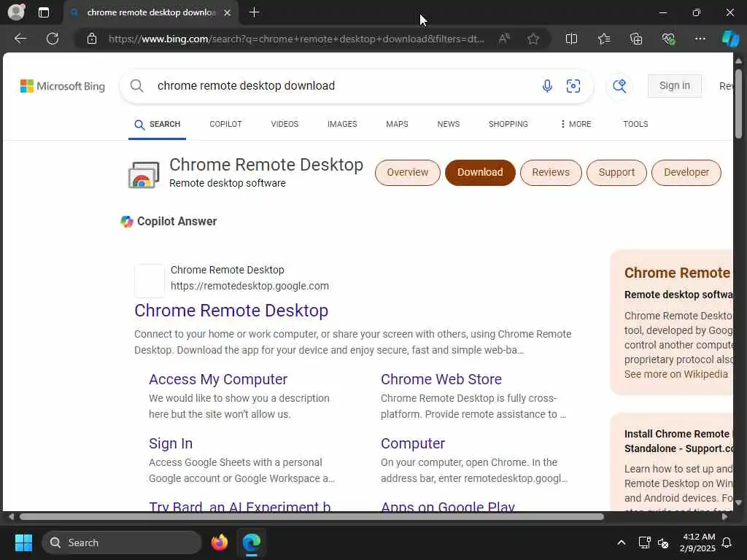The width and height of the screenshot is (747, 560).
Task: Open network status tray icon
Action: [644, 542]
